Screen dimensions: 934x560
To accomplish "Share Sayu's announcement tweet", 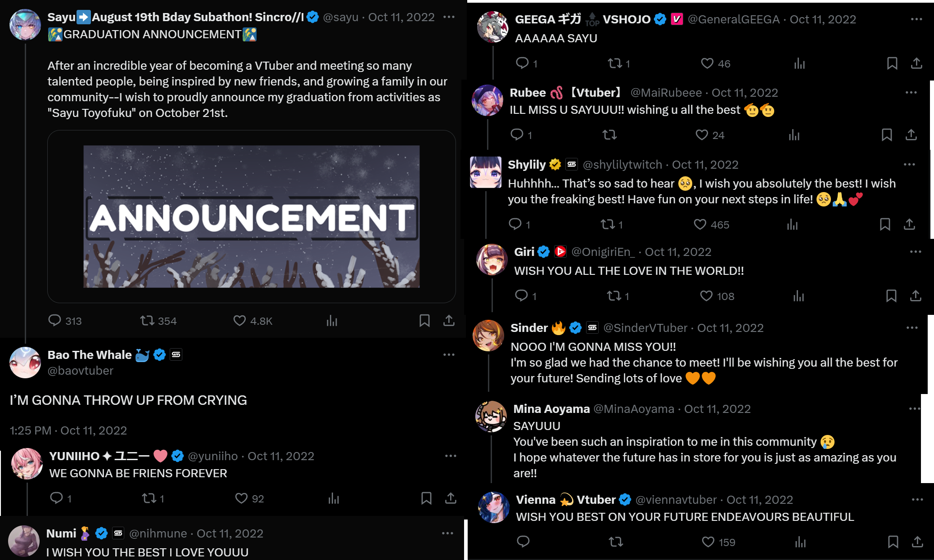I will point(449,321).
